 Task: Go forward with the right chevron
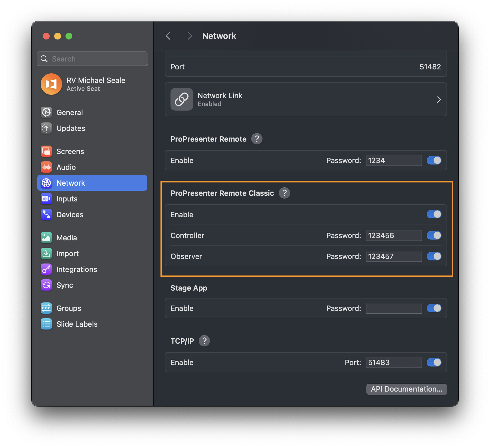pos(190,36)
